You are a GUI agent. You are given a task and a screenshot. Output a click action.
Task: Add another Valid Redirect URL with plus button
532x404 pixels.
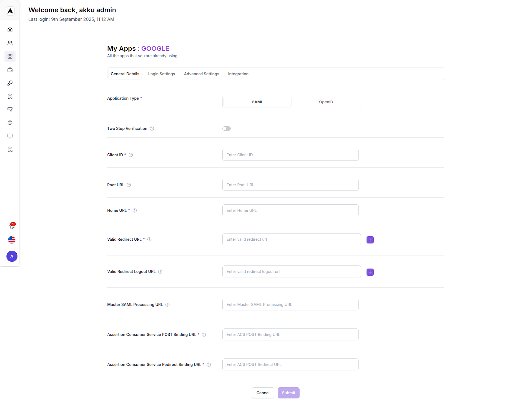coord(370,240)
